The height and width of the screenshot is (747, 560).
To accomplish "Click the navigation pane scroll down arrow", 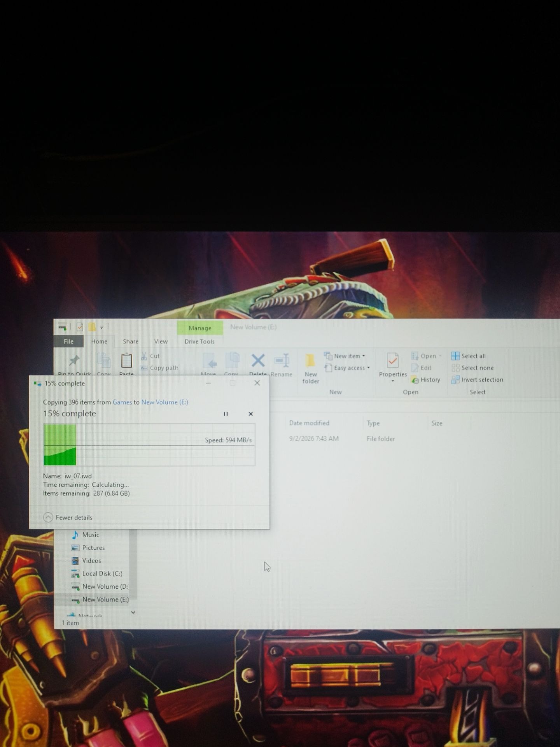I will coord(133,612).
